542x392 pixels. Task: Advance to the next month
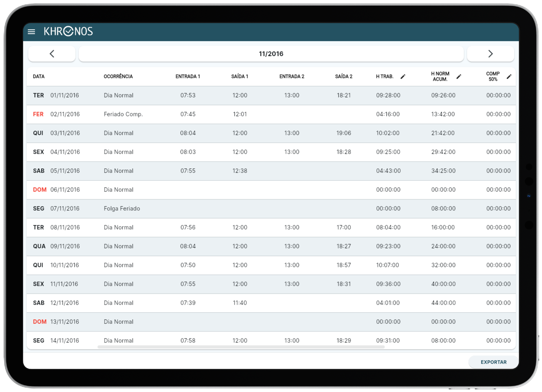490,54
